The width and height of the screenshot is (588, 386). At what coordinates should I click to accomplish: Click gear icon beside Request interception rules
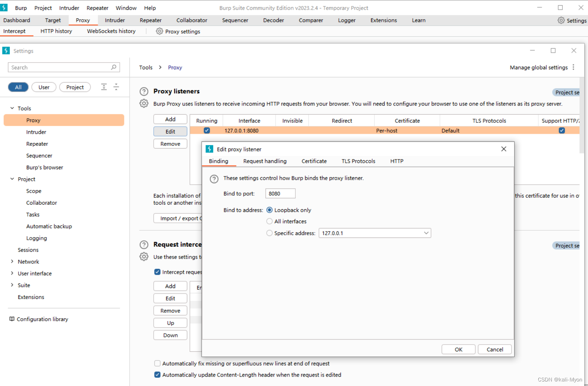[x=144, y=257]
